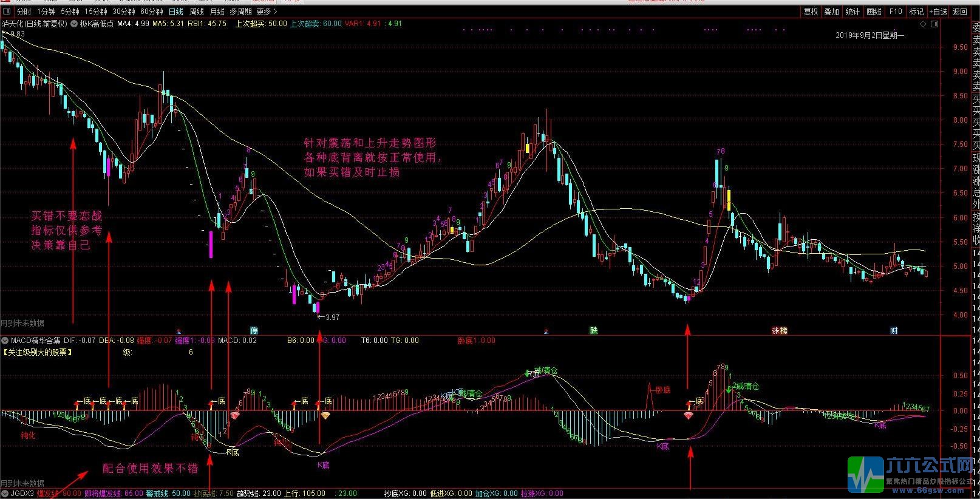
Task: Click the 财 event marker icon
Action: pos(894,331)
